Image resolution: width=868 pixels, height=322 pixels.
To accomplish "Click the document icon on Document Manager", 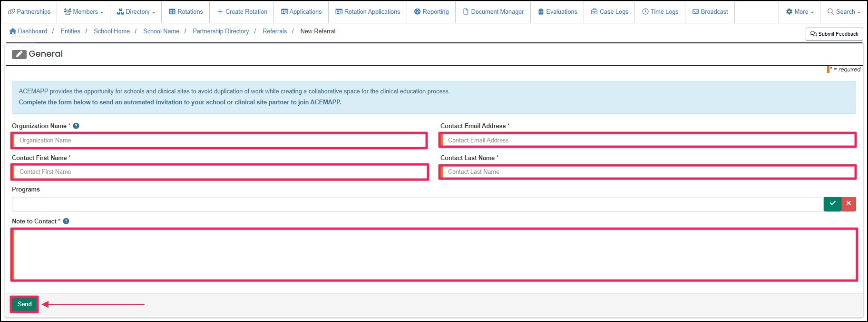I will tap(466, 11).
